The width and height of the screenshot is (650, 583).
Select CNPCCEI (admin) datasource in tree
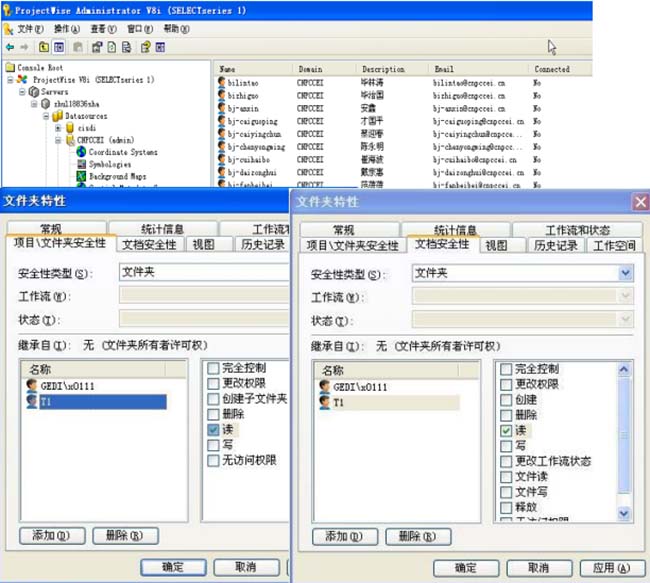[x=105, y=140]
